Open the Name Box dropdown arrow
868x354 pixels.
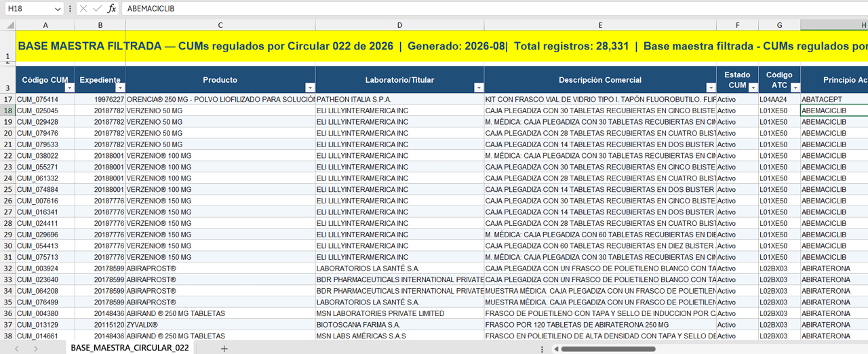[x=58, y=9]
